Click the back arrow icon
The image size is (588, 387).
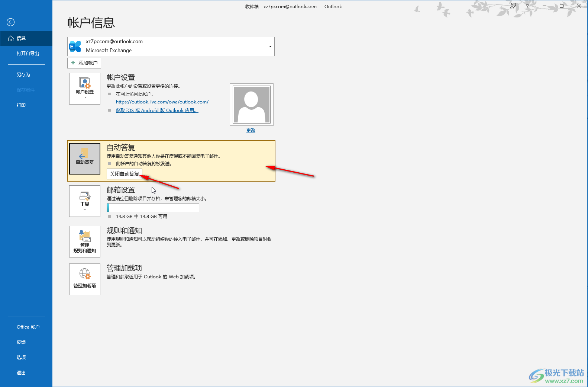[x=11, y=22]
